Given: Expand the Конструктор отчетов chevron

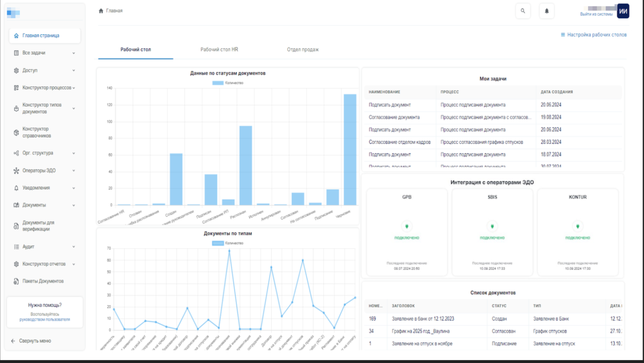Looking at the screenshot, I should point(73,264).
